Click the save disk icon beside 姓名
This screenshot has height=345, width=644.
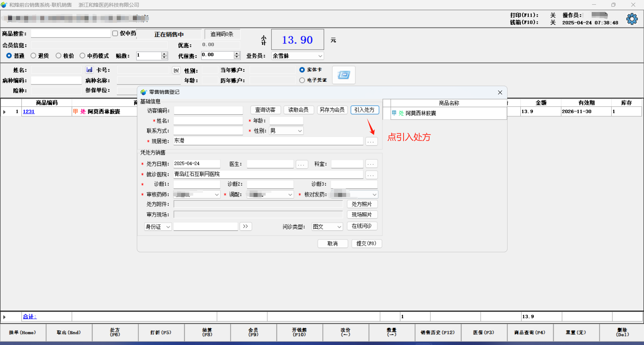point(89,70)
